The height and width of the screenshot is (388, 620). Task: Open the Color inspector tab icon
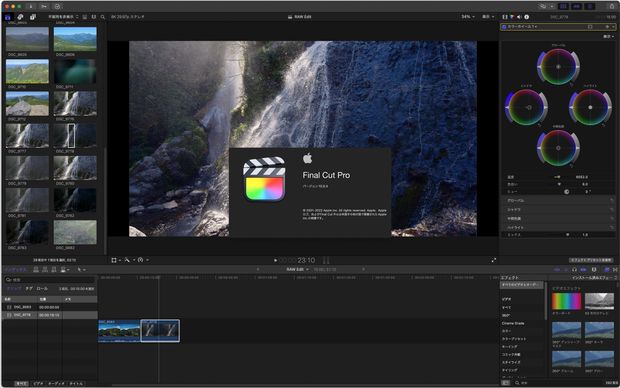coord(512,17)
